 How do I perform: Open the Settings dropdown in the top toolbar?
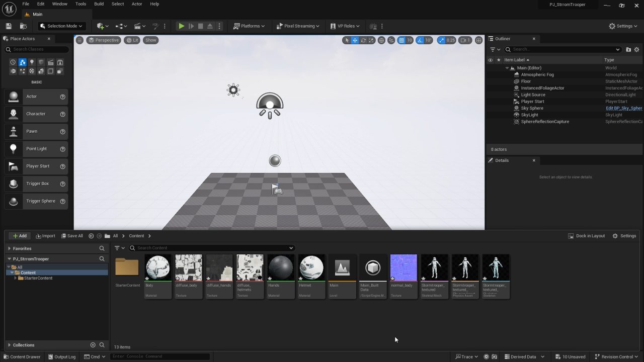623,26
